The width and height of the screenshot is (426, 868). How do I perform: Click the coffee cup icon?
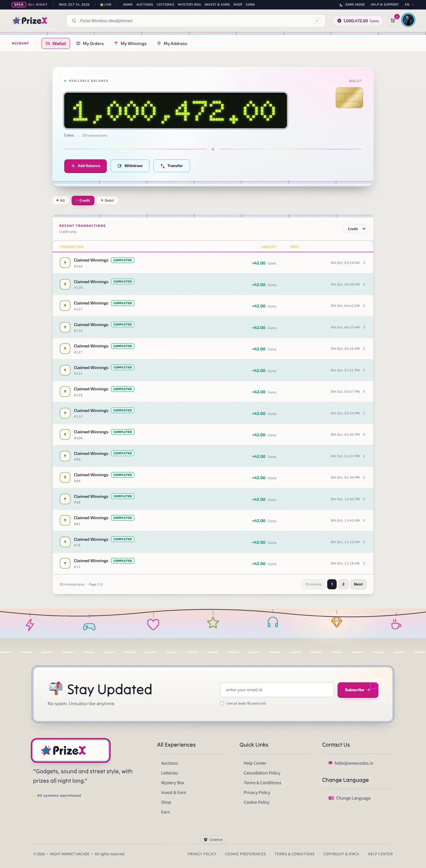pyautogui.click(x=396, y=624)
